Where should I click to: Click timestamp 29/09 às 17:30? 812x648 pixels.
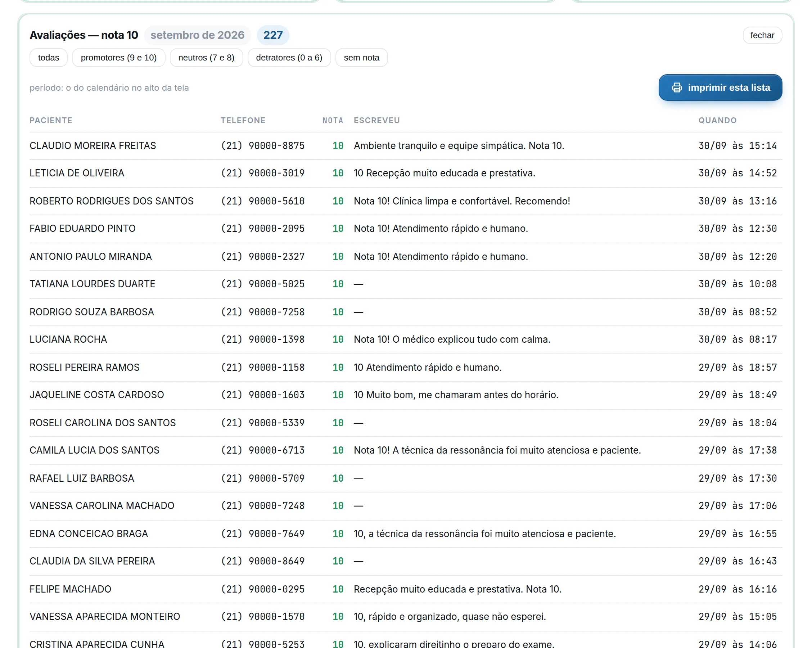(737, 478)
